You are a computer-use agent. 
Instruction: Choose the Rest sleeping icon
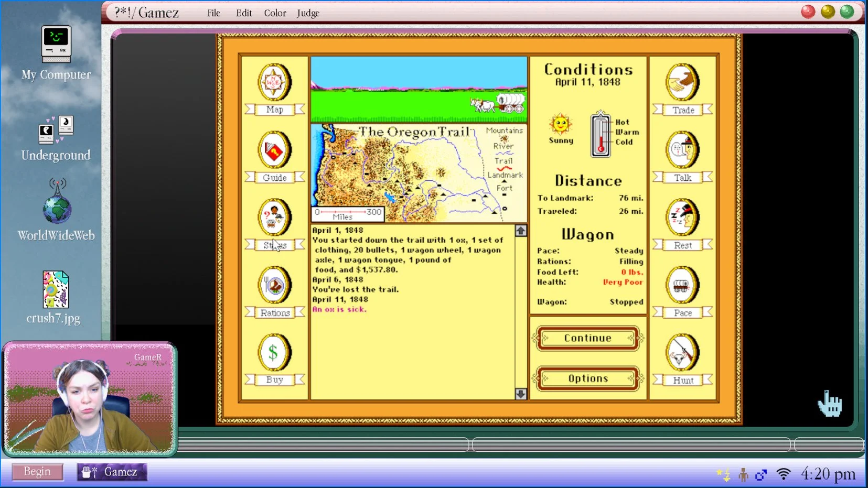682,218
